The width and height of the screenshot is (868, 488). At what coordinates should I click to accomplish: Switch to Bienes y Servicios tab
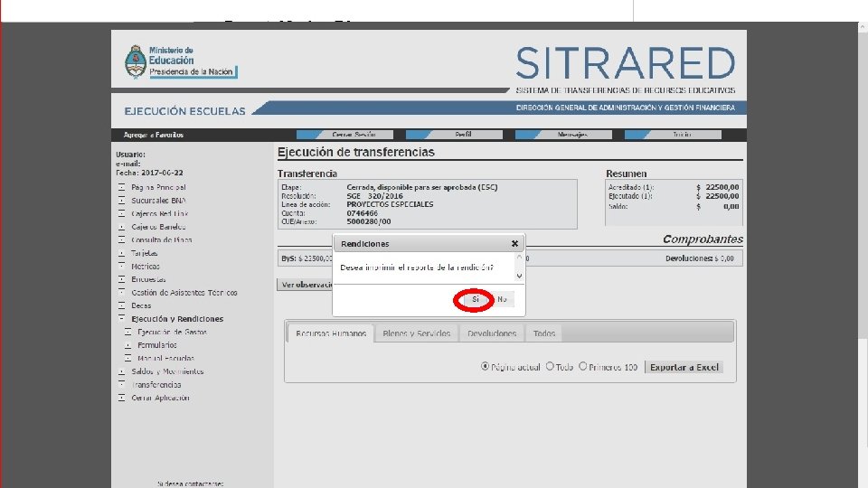(416, 333)
